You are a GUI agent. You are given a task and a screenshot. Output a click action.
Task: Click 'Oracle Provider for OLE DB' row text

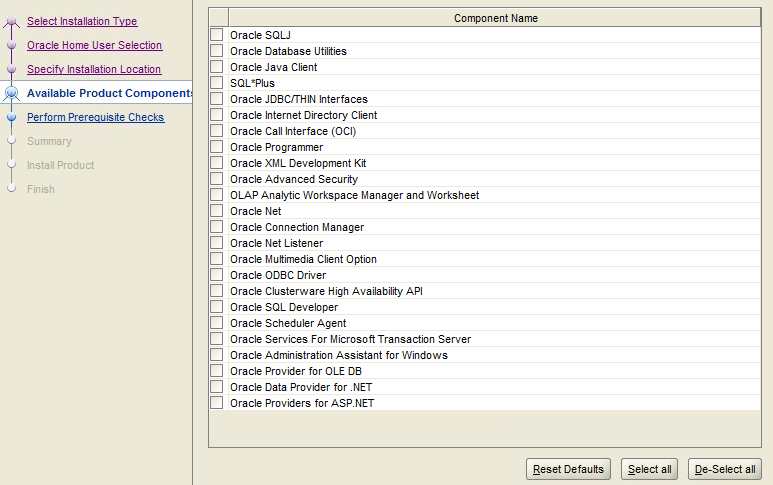(296, 371)
